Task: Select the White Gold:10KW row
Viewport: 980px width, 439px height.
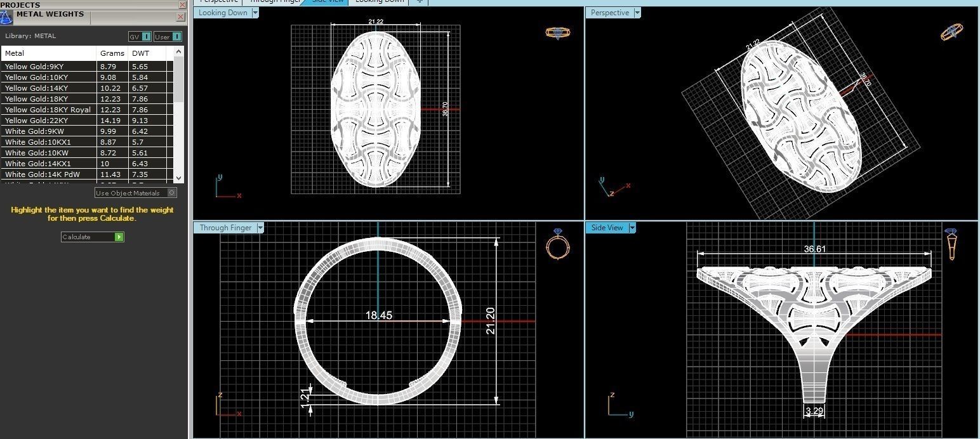Action: (88, 153)
